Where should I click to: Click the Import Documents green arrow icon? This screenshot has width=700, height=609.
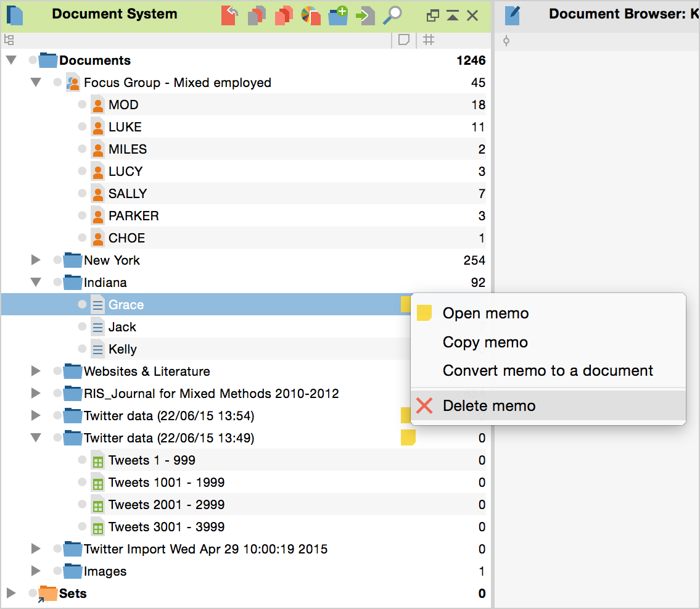click(x=365, y=15)
